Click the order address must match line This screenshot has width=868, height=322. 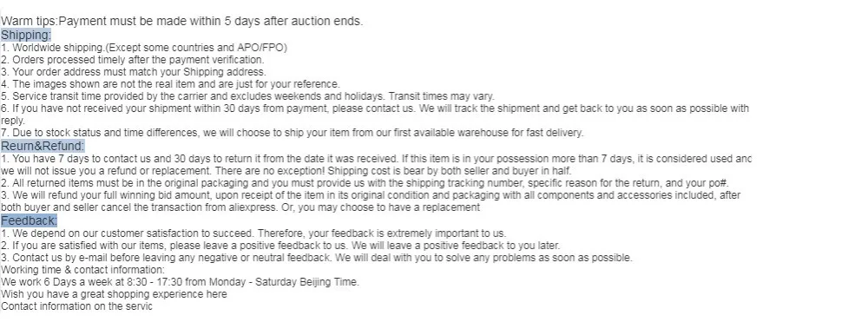[x=134, y=72]
